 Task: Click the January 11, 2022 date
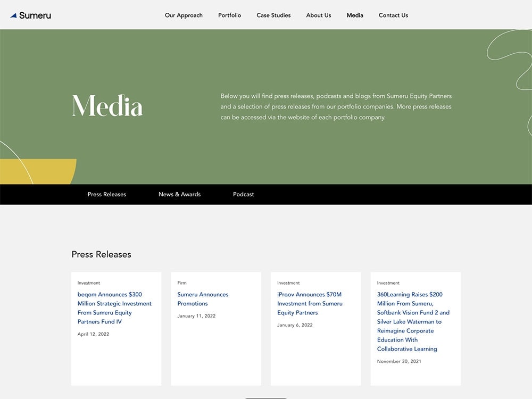[196, 316]
